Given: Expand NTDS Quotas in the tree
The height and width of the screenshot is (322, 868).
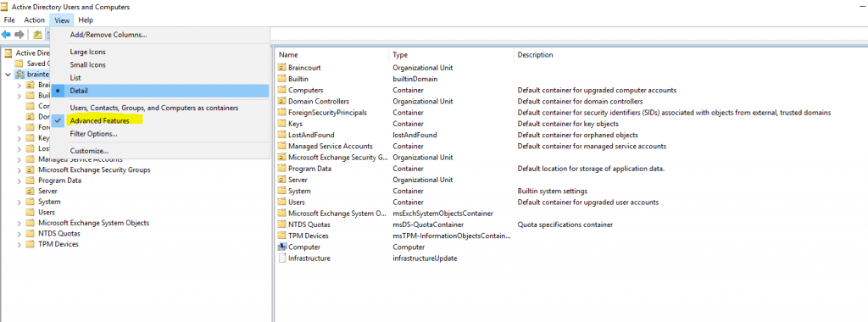Looking at the screenshot, I should (x=19, y=234).
